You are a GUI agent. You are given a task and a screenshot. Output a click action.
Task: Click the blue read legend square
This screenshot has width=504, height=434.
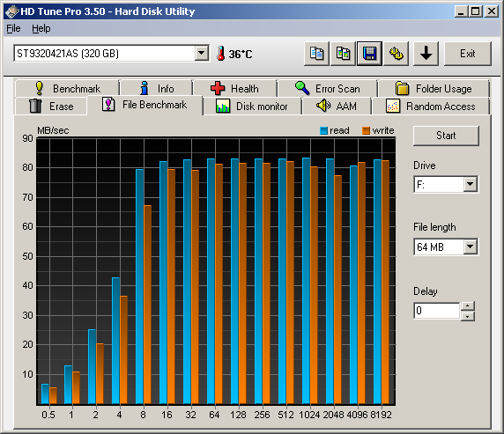coord(323,130)
